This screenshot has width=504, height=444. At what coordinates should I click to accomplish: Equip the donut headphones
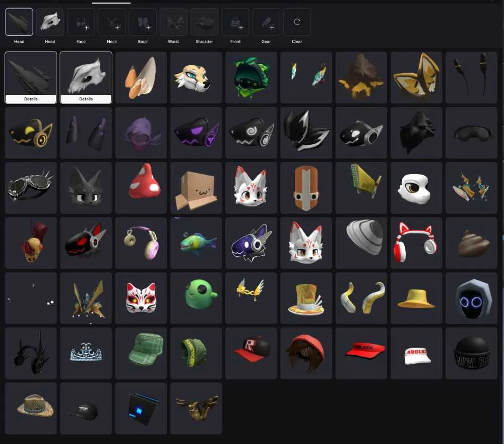pos(141,243)
